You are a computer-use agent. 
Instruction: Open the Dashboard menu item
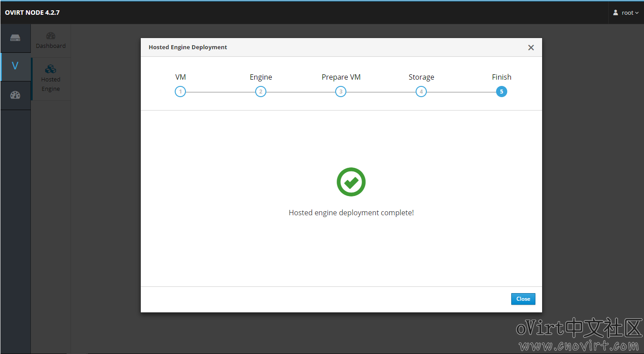pyautogui.click(x=51, y=41)
